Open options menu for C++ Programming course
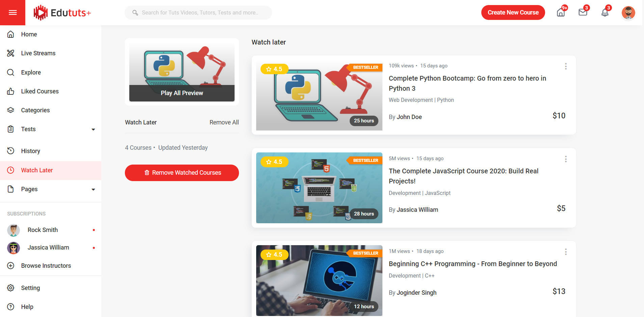 coord(566,252)
